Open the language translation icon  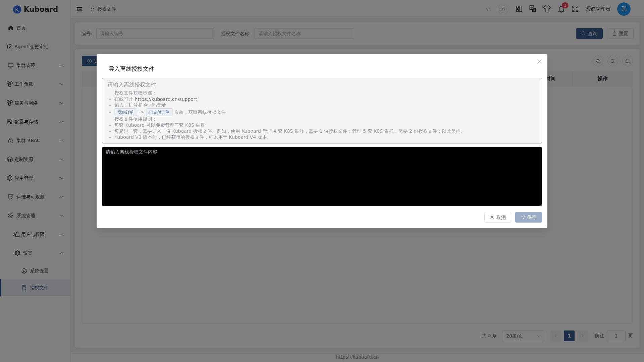pos(533,9)
